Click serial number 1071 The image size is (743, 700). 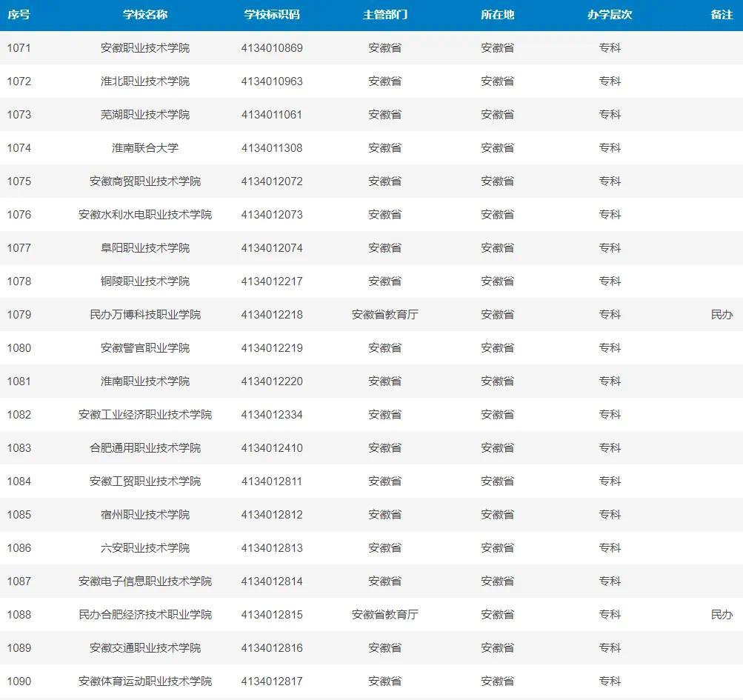click(19, 48)
